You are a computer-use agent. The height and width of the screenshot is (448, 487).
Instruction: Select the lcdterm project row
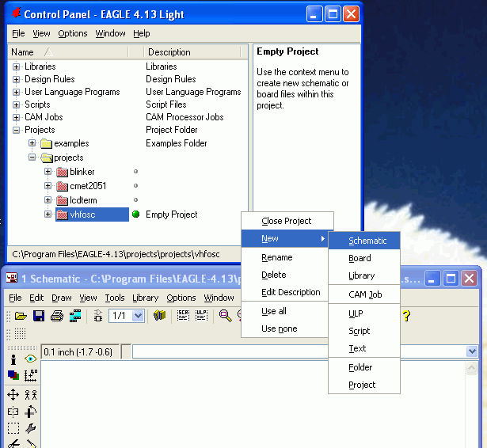point(83,200)
